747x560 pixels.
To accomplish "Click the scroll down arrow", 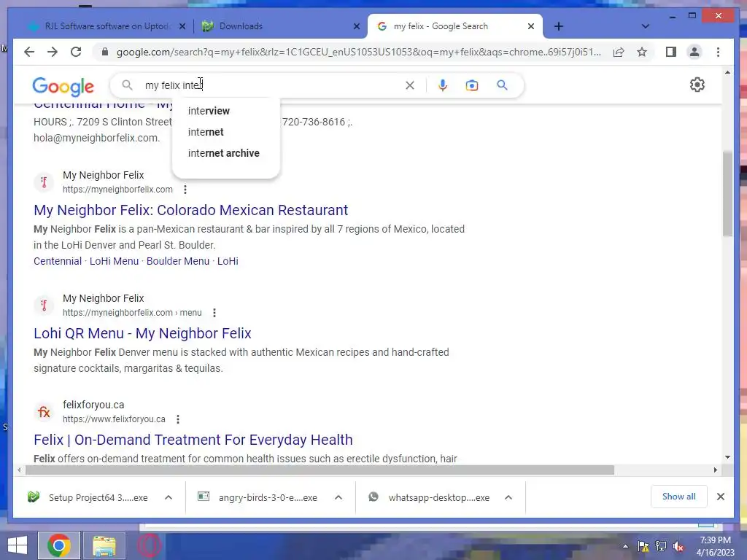I will click(x=727, y=457).
